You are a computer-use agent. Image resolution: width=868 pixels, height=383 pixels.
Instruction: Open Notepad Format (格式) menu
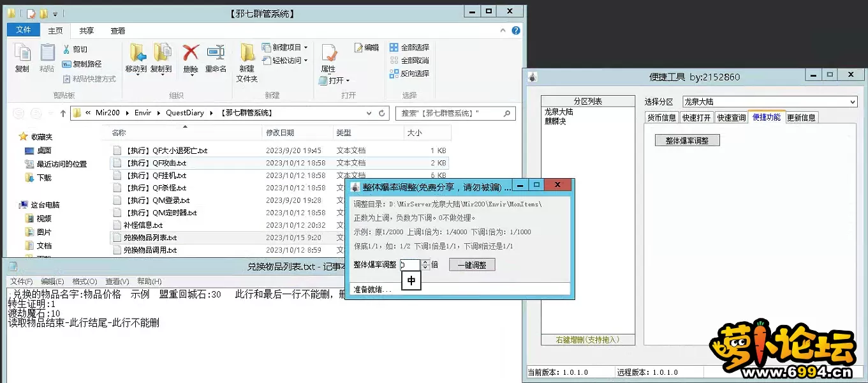(x=85, y=281)
